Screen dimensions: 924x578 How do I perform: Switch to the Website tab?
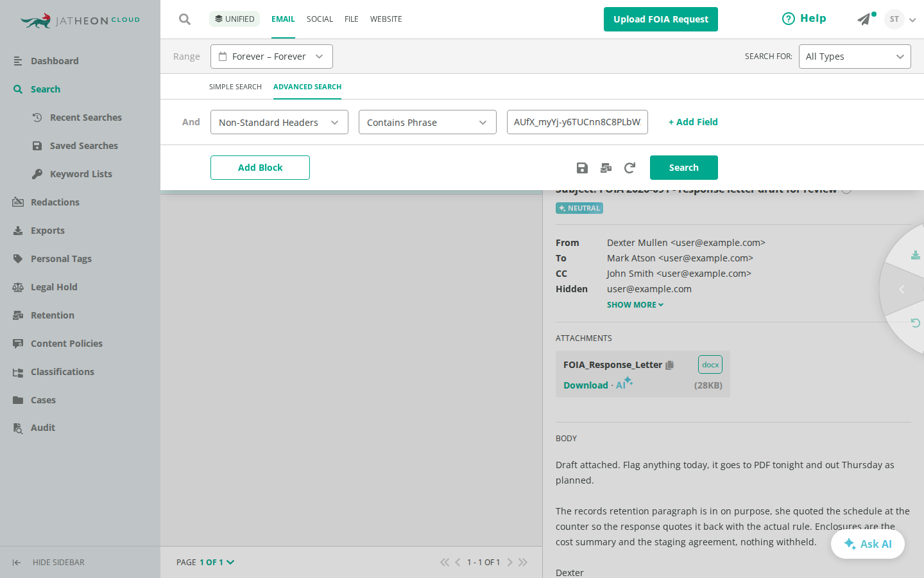click(386, 19)
